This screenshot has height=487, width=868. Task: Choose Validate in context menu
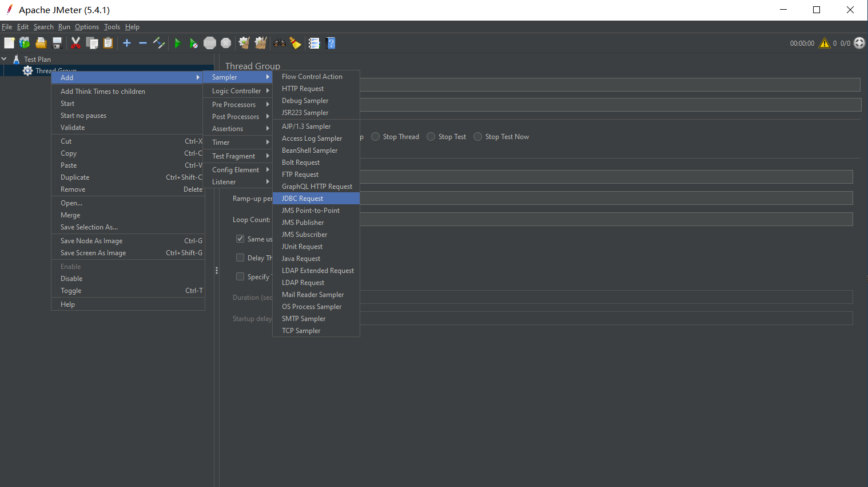pyautogui.click(x=128, y=127)
